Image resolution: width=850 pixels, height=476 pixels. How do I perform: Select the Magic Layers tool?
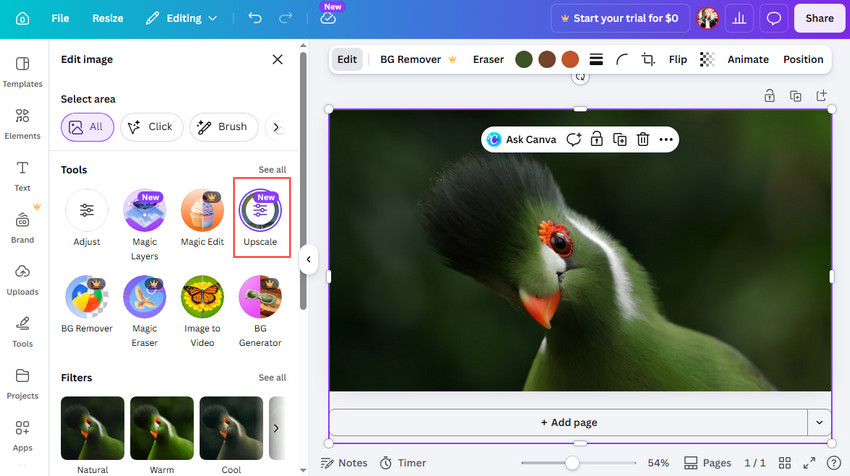coord(145,225)
